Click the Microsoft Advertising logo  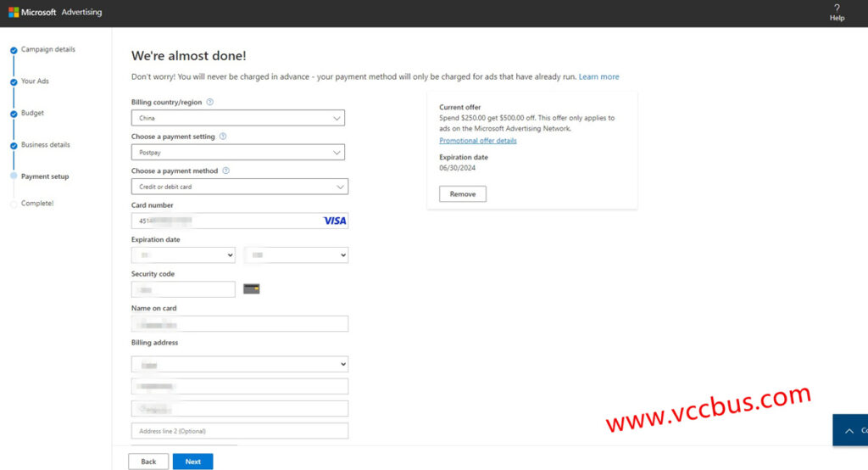pos(55,13)
